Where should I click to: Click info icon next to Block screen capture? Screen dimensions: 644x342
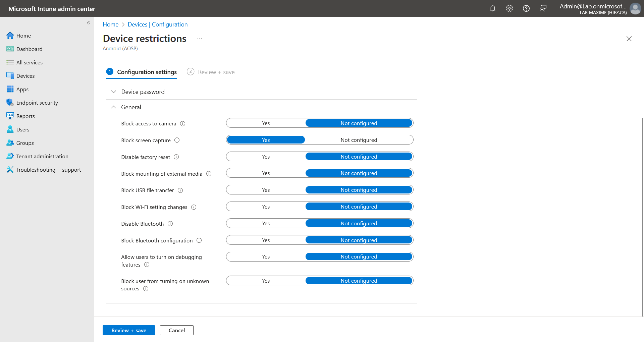tap(177, 140)
